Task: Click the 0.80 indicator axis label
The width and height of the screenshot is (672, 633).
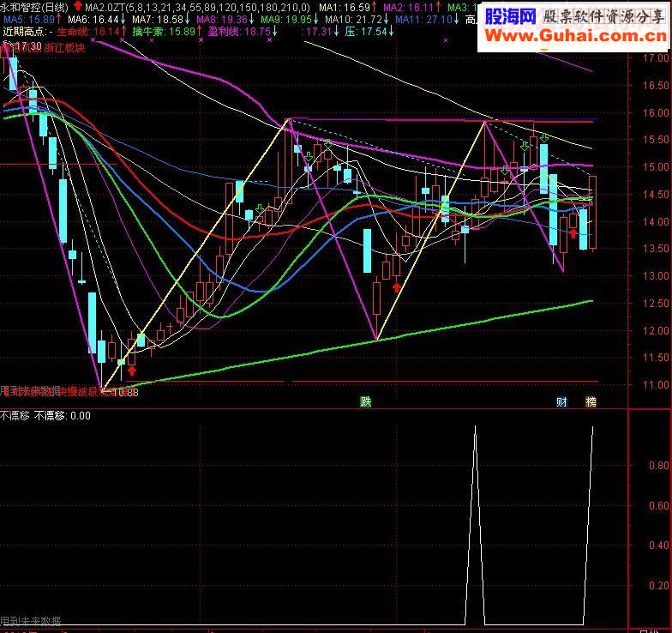Action: [658, 465]
